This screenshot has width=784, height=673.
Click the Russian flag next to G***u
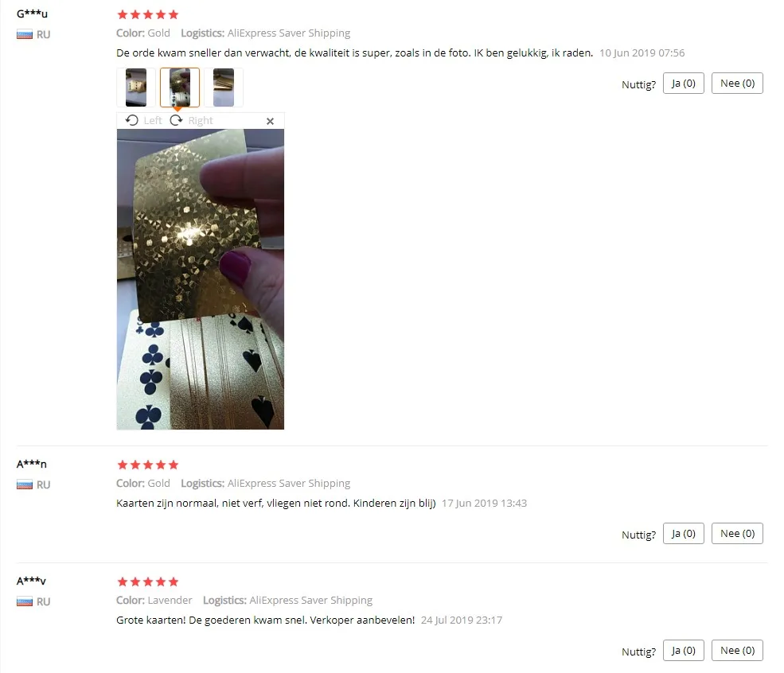pyautogui.click(x=25, y=34)
